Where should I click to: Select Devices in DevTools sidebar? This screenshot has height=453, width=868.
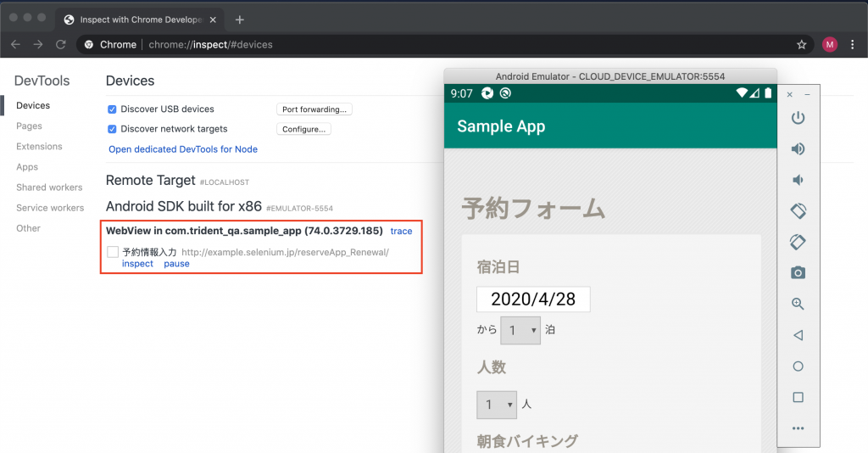click(x=33, y=105)
